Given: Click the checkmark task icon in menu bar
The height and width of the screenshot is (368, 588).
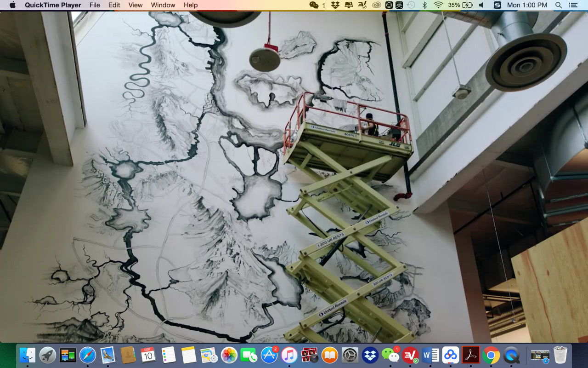Looking at the screenshot, I should (x=362, y=5).
